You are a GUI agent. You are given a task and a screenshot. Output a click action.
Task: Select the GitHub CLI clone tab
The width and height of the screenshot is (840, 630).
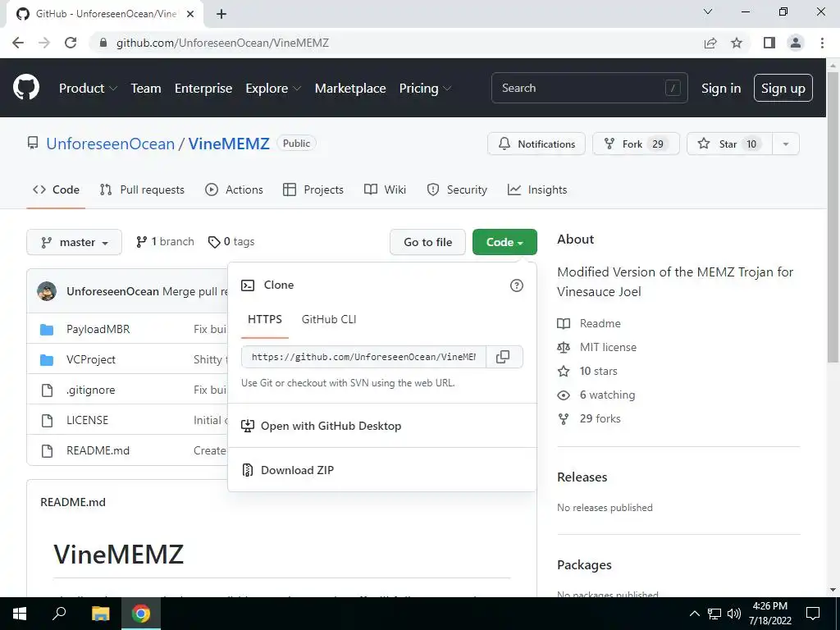[x=329, y=319]
